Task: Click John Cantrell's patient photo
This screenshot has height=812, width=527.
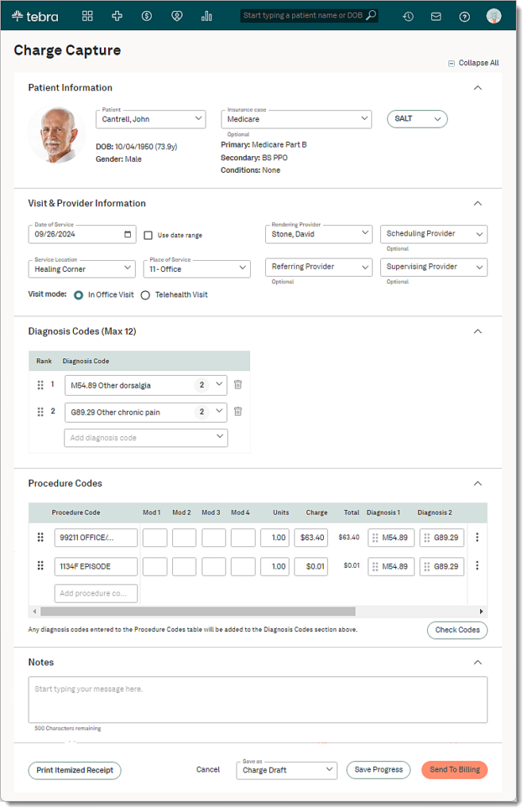Action: coord(56,135)
